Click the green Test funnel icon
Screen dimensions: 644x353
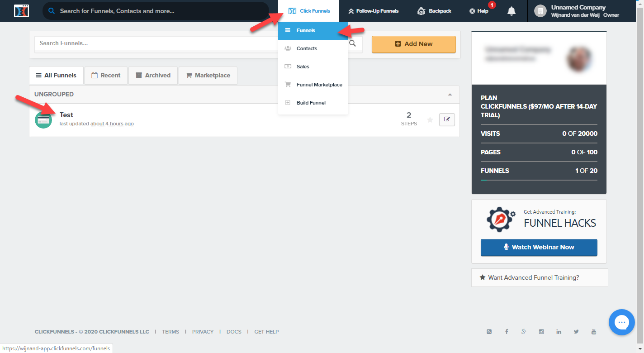[43, 120]
